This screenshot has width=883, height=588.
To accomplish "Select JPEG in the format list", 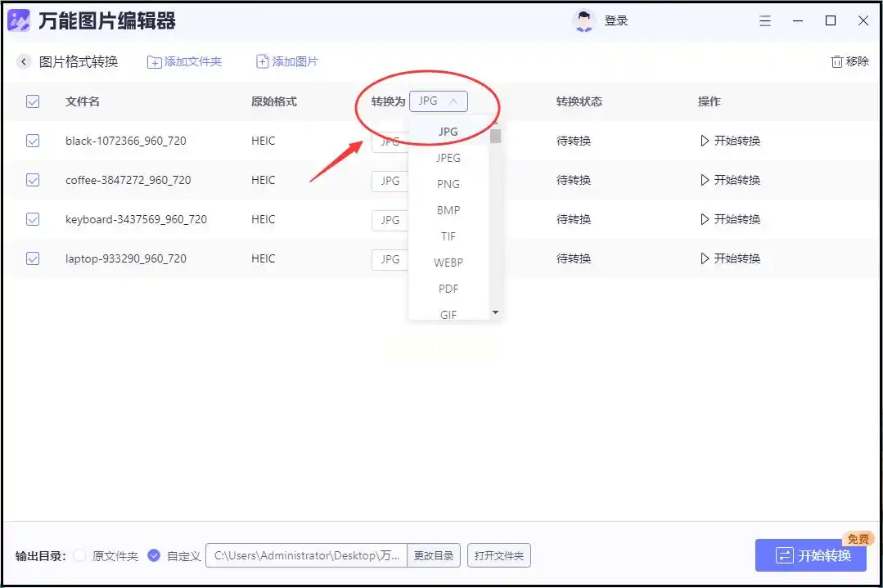I will click(448, 158).
